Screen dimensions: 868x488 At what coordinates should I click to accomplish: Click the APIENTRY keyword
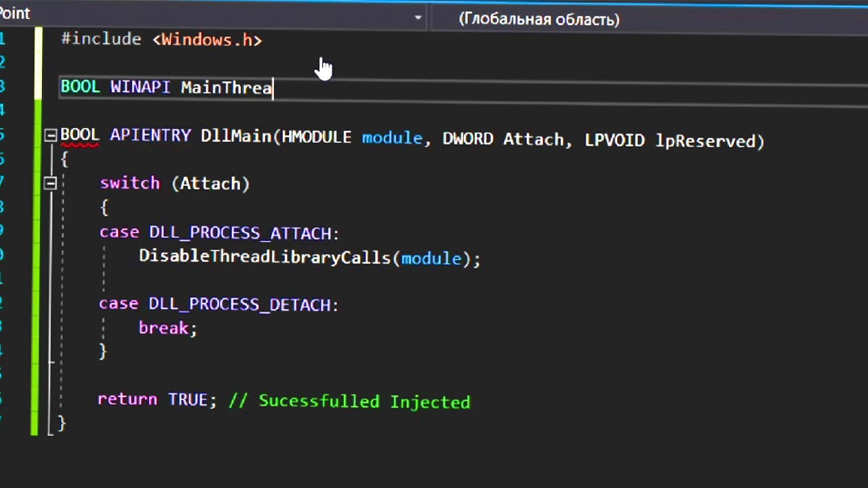pos(150,136)
